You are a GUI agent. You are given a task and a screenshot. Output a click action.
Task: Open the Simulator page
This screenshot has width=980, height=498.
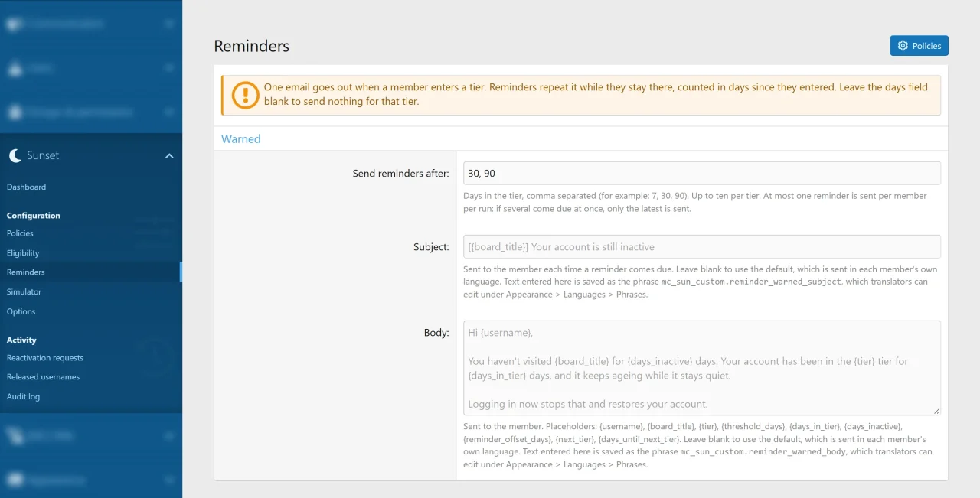24,292
